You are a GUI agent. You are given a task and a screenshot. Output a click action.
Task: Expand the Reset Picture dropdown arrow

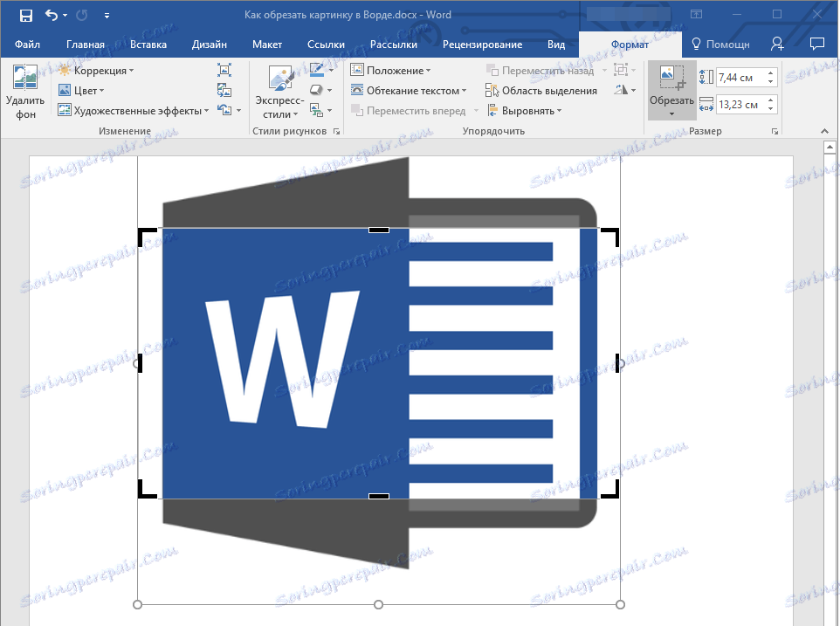point(238,111)
